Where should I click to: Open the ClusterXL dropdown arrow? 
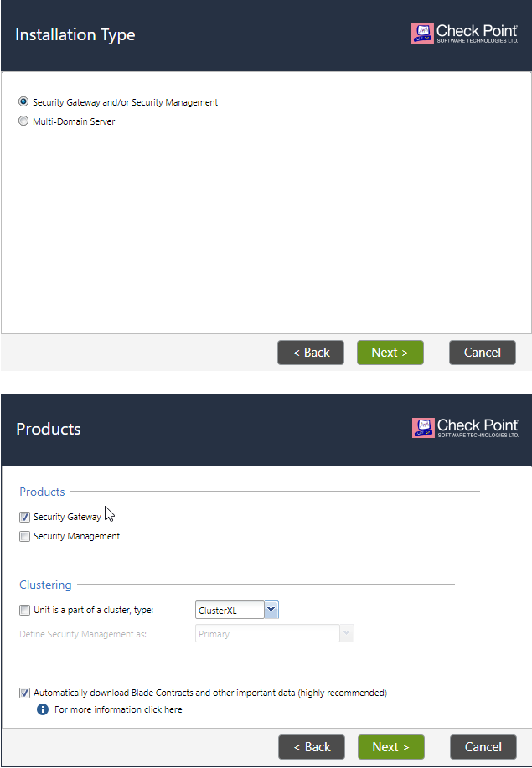[271, 610]
